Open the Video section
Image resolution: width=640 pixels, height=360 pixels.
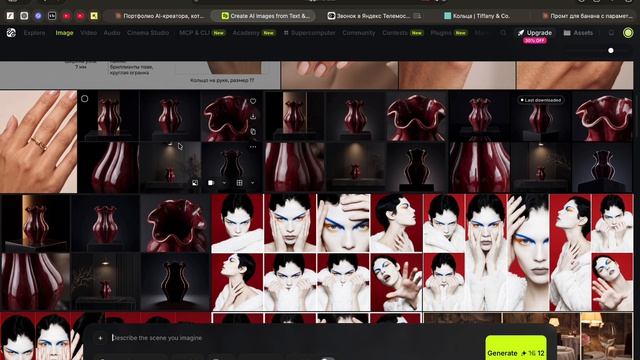88,33
